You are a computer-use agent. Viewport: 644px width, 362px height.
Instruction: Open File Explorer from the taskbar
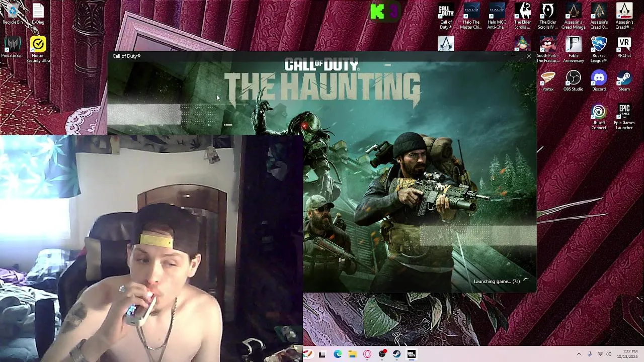point(352,354)
